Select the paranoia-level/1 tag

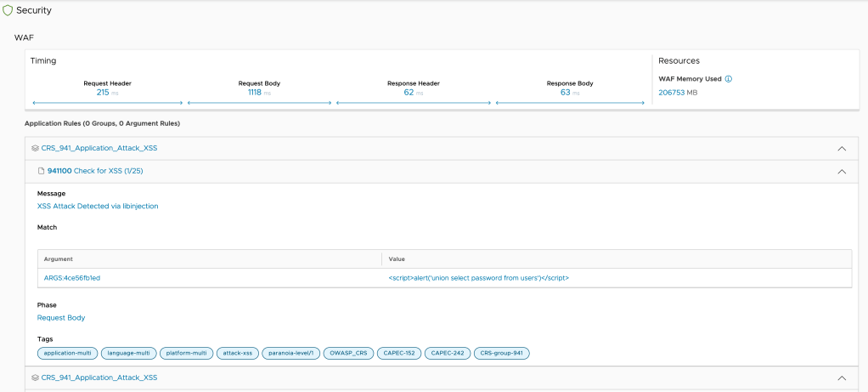point(290,353)
